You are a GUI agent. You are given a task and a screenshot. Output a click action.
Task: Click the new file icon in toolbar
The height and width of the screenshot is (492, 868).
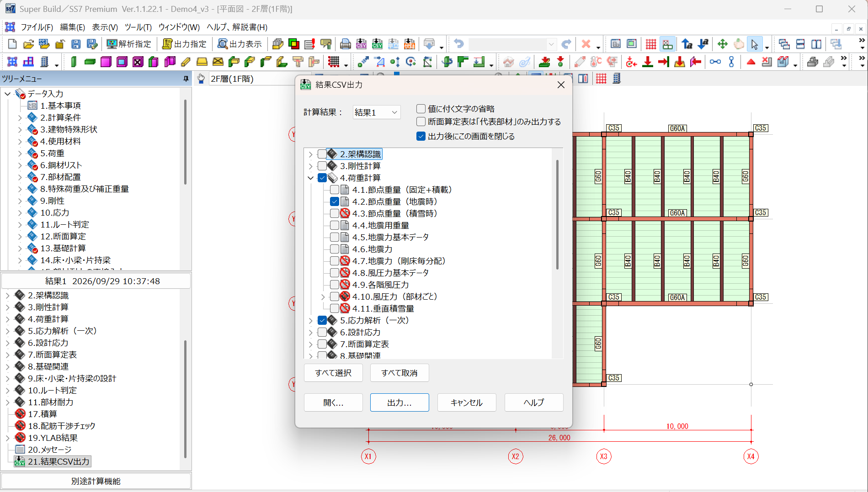tap(12, 44)
